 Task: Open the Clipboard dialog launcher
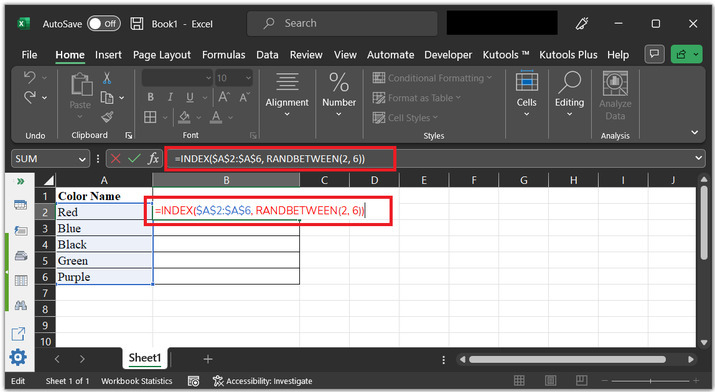click(x=129, y=135)
